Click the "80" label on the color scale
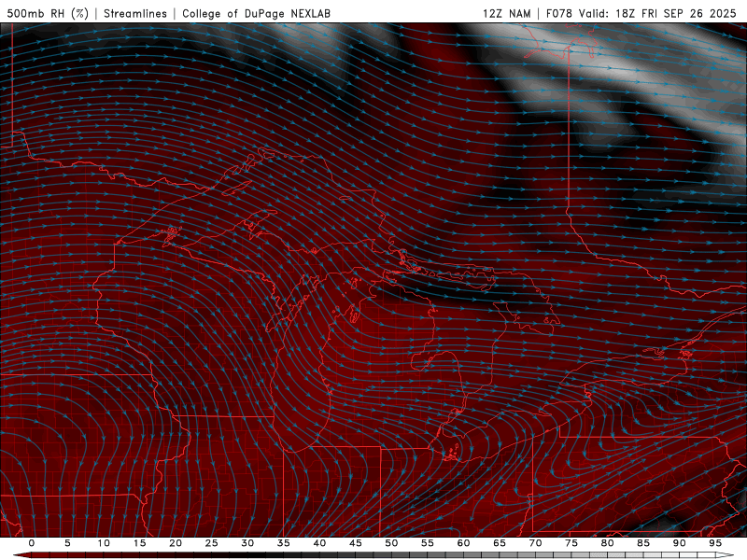The image size is (747, 560). pyautogui.click(x=608, y=543)
